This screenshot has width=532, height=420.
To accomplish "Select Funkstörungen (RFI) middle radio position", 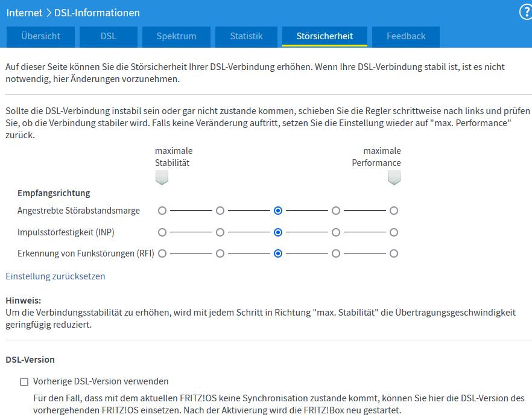I will (x=278, y=253).
